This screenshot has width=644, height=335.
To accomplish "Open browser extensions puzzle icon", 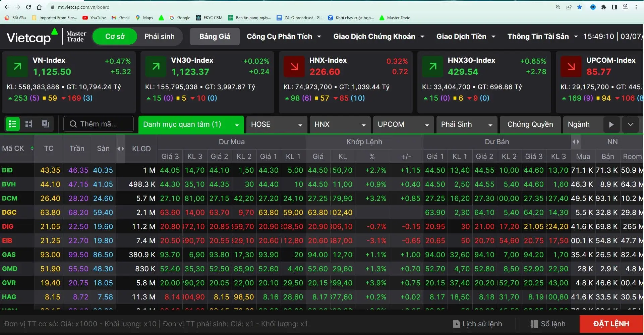I will tap(604, 7).
